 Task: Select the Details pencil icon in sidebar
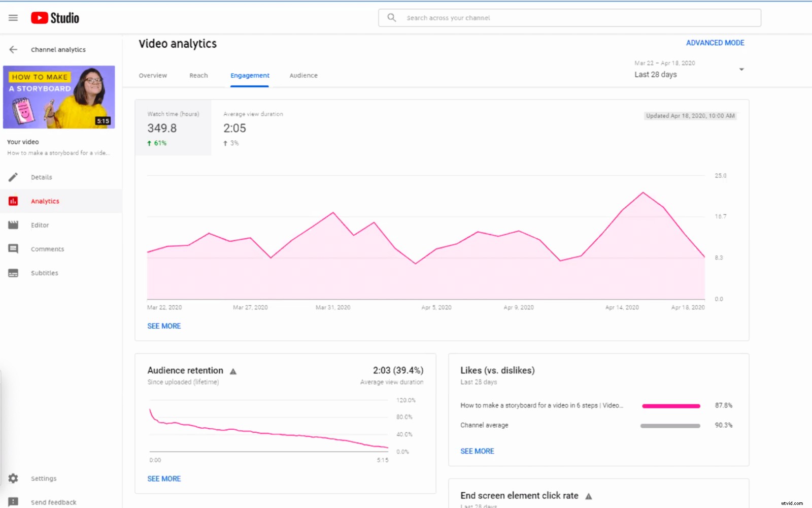pos(13,177)
